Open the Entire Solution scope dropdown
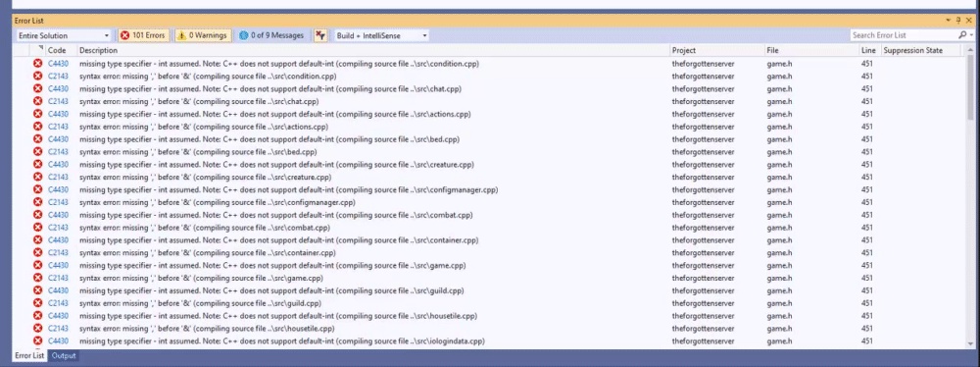980x367 pixels. click(63, 35)
